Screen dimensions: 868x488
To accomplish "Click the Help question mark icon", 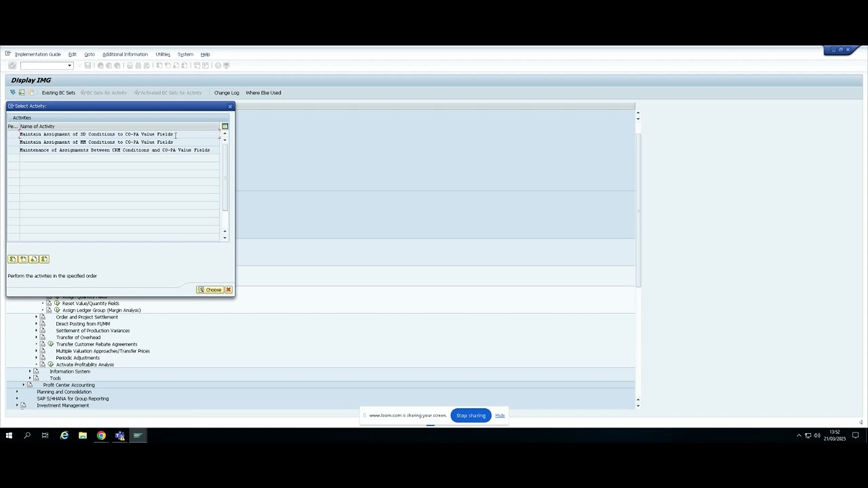I will point(218,66).
